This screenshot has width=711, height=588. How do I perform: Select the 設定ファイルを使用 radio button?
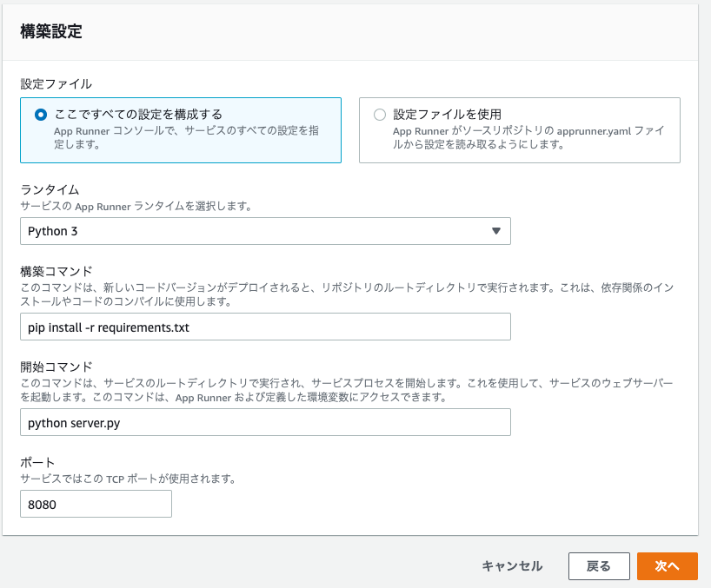tap(380, 115)
